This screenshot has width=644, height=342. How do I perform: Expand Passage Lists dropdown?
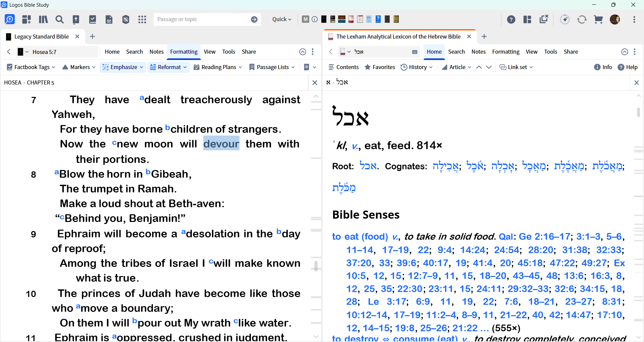[x=272, y=67]
